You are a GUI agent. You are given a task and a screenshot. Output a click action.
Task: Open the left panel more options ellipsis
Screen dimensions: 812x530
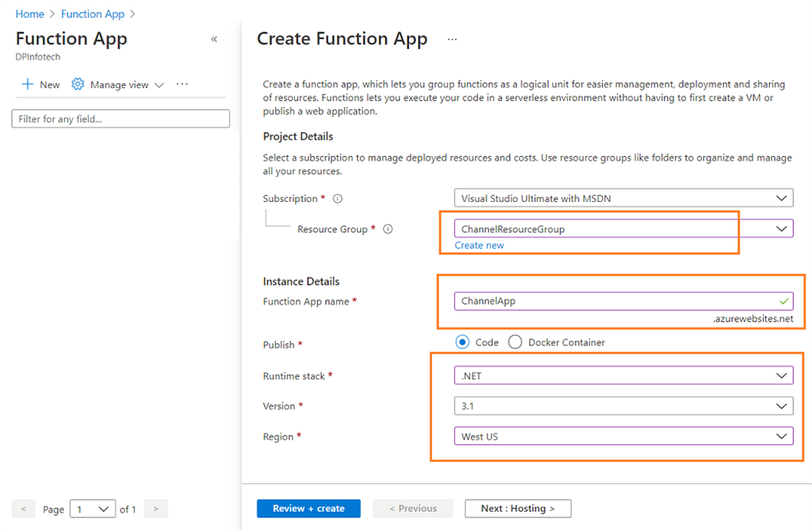[182, 84]
